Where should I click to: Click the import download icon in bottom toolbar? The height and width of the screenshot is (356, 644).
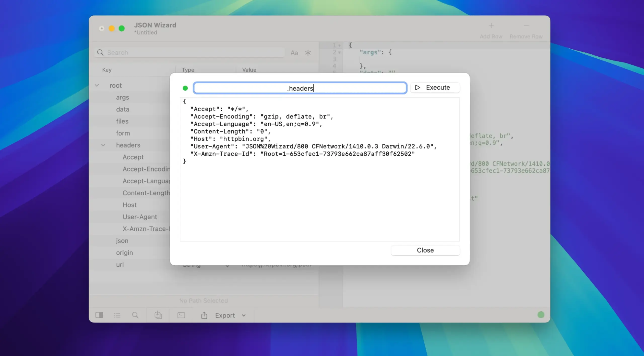click(x=158, y=315)
